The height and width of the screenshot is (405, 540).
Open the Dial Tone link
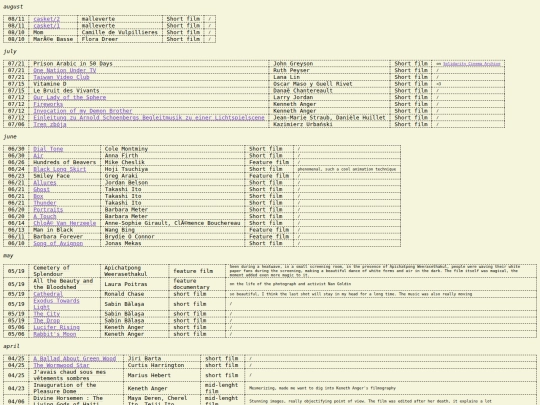(x=48, y=149)
